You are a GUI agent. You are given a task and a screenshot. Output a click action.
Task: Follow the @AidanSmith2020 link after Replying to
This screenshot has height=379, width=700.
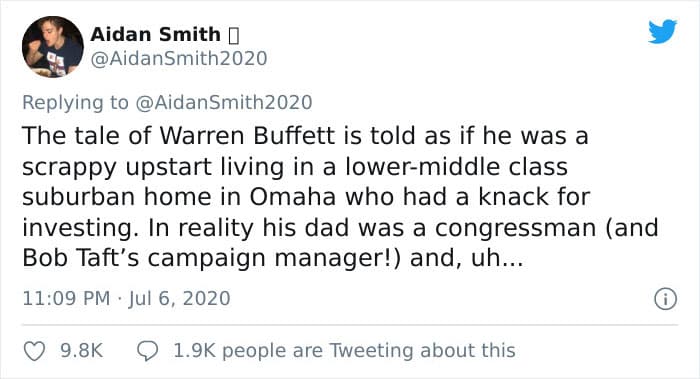click(x=223, y=103)
